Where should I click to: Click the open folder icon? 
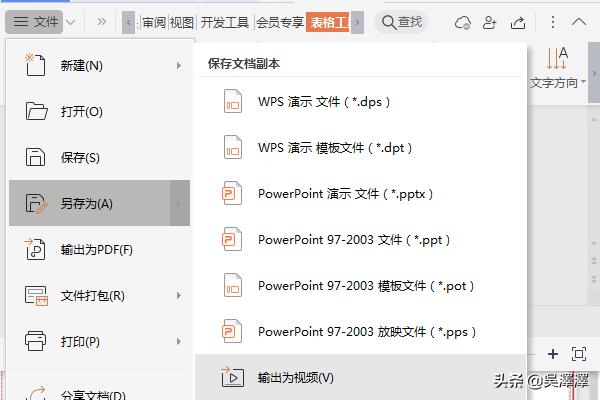tap(36, 111)
